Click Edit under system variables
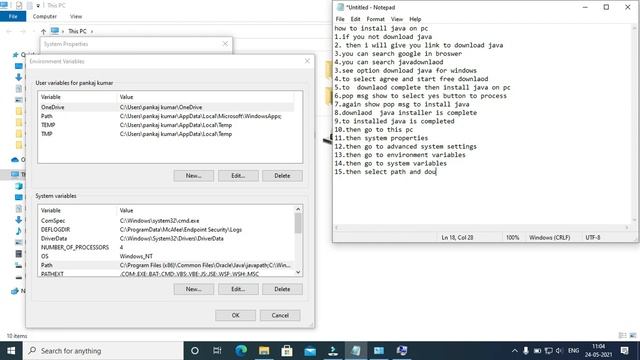The width and height of the screenshot is (640, 360). click(238, 289)
